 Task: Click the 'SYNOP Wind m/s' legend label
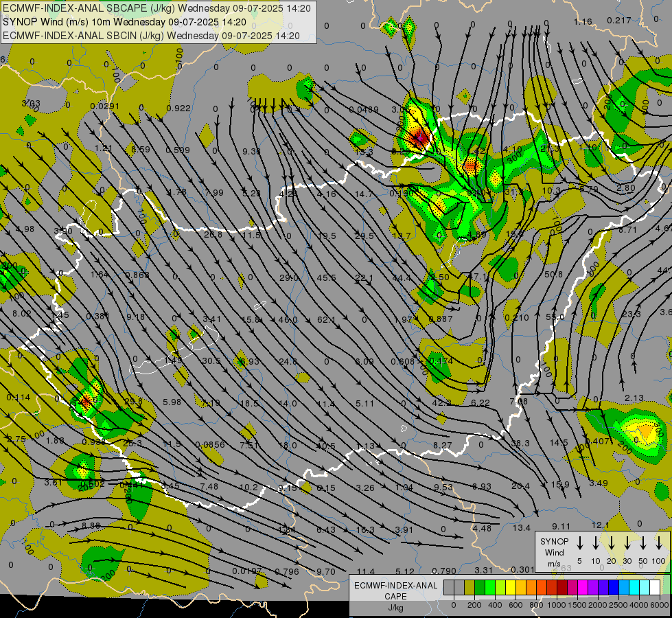point(554,553)
